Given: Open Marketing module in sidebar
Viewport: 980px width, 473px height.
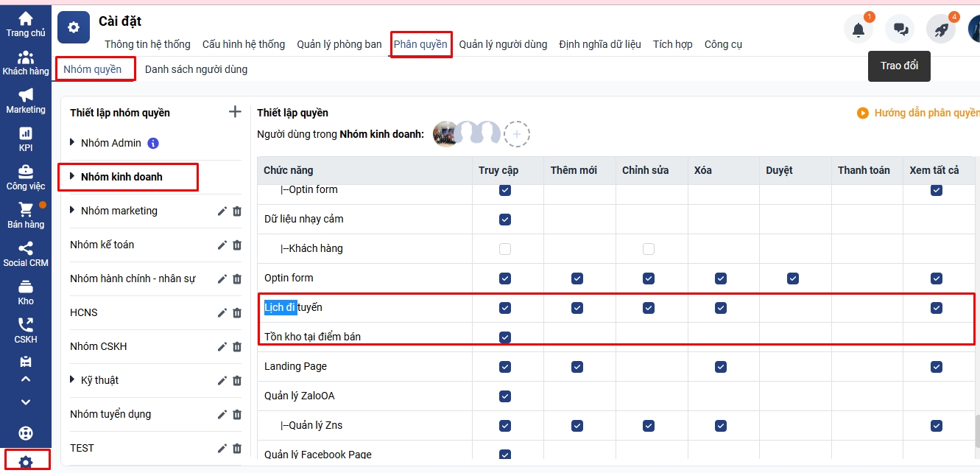Looking at the screenshot, I should [x=26, y=101].
